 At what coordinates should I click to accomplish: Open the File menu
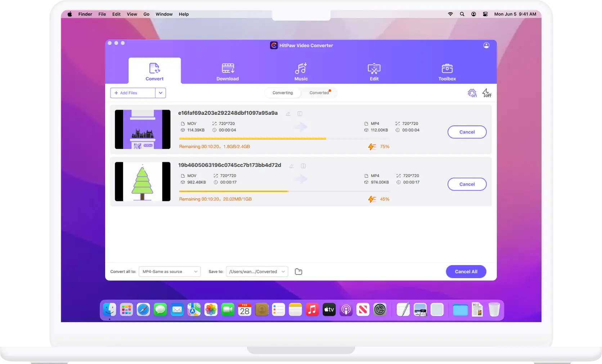point(102,14)
